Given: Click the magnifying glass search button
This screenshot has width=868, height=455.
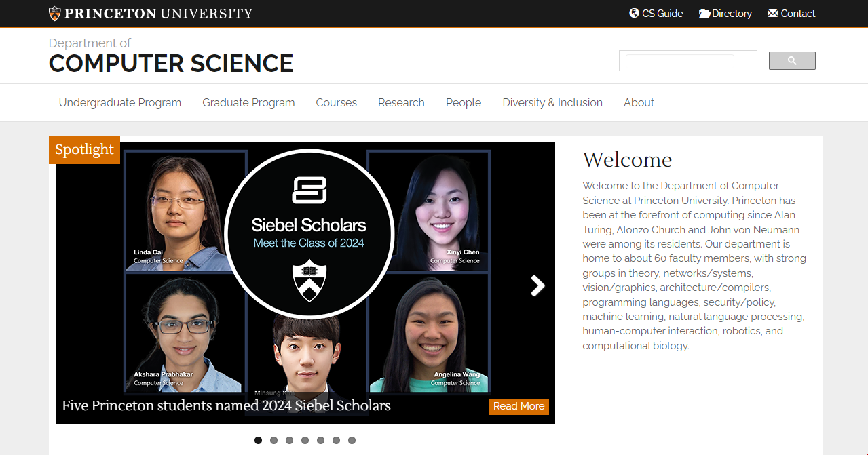Looking at the screenshot, I should pos(792,60).
